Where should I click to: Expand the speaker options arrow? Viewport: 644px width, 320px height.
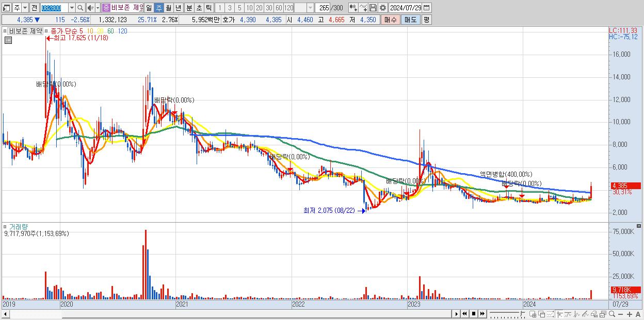[x=98, y=8]
